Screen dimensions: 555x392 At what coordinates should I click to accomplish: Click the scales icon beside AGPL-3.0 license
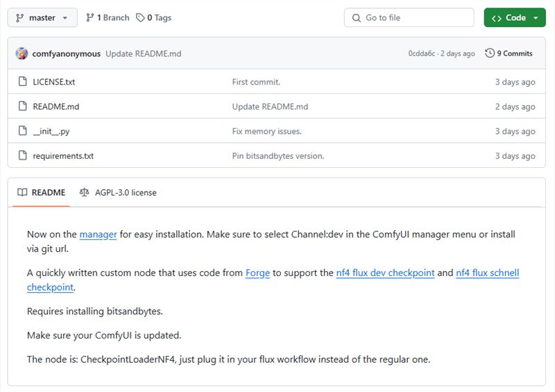coord(84,192)
